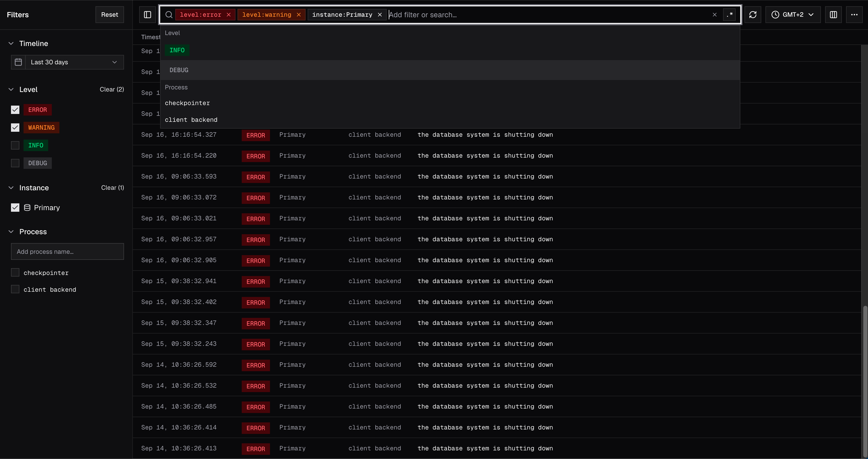Click client backend in 09:06:32.957 row
The height and width of the screenshot is (459, 868).
tap(375, 239)
